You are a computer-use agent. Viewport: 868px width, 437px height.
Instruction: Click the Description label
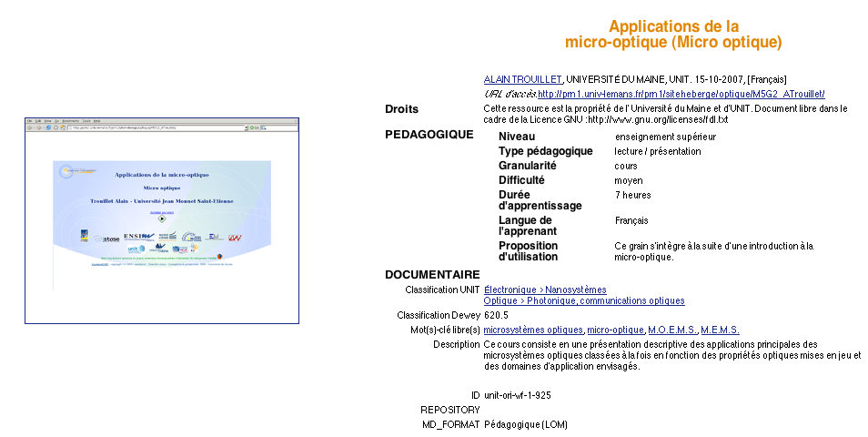tap(457, 344)
